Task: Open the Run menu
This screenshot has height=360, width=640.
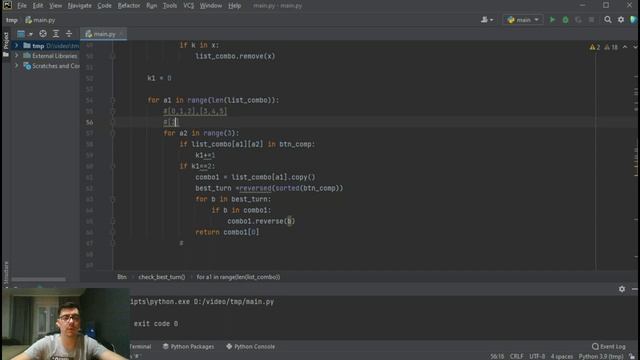Action: pyautogui.click(x=151, y=6)
